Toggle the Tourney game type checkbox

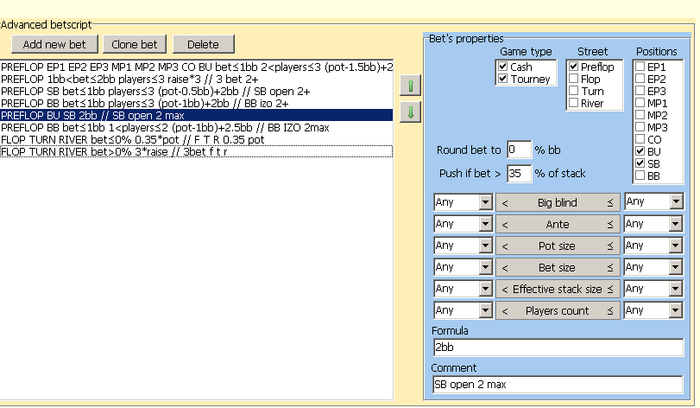[x=503, y=79]
